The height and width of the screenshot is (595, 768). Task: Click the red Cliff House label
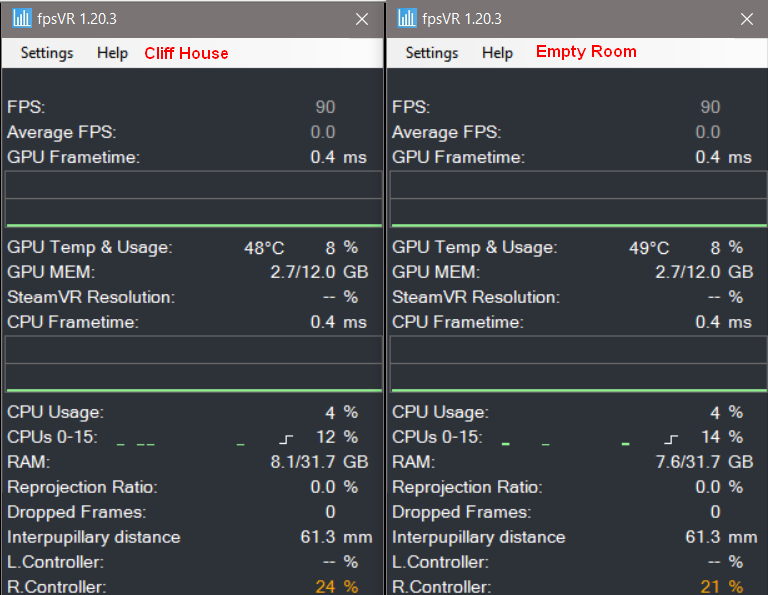pos(186,53)
